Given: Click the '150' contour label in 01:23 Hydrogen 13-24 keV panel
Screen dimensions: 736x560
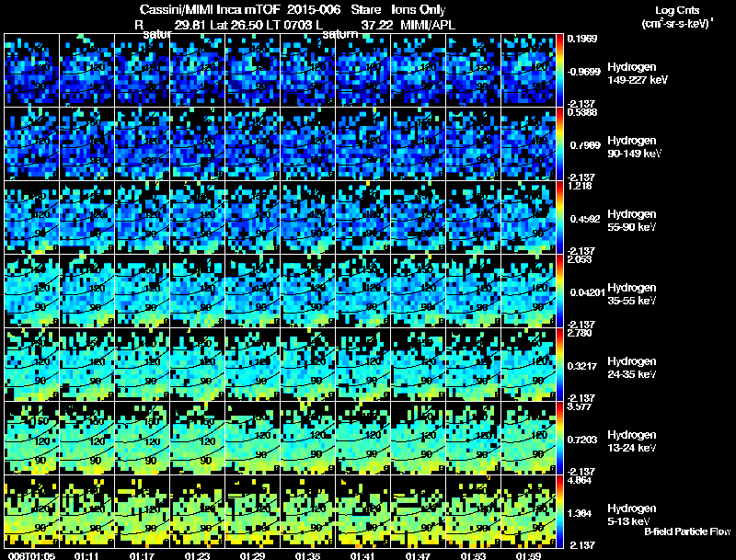Looking at the screenshot, I should point(207,422).
